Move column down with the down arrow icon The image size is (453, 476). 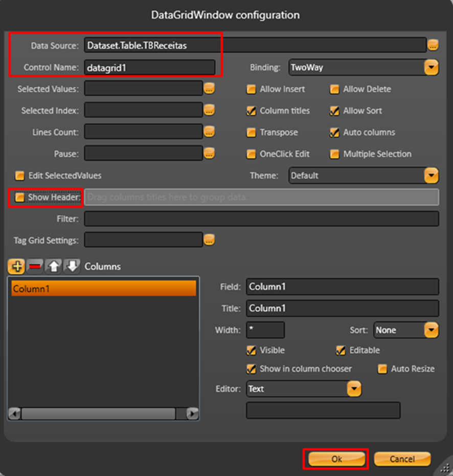pos(72,266)
